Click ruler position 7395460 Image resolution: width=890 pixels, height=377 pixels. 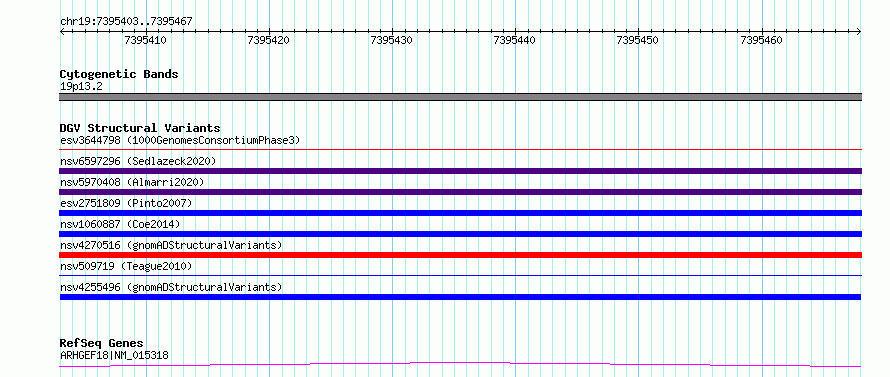(761, 40)
